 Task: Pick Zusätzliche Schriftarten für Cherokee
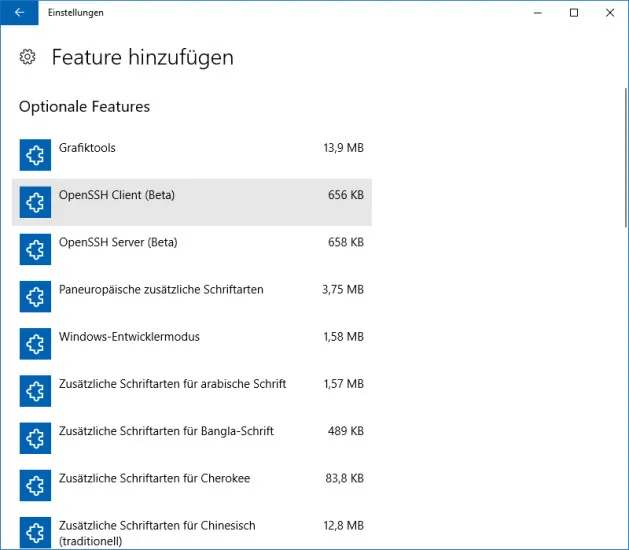[x=154, y=478]
